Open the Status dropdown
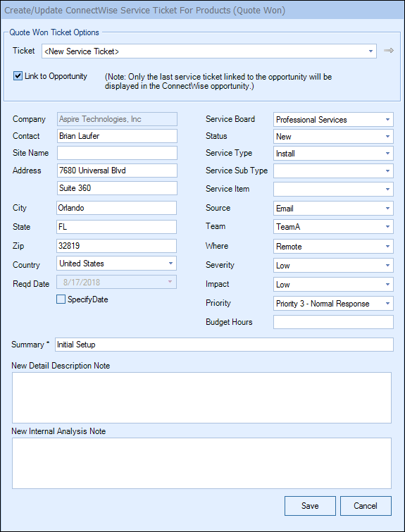The height and width of the screenshot is (532, 405). [x=333, y=137]
